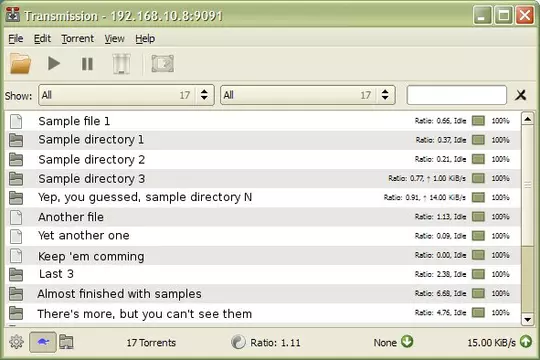Click the scrollbar down arrow in list
Viewport: 540px width, 360px height.
pos(528,319)
